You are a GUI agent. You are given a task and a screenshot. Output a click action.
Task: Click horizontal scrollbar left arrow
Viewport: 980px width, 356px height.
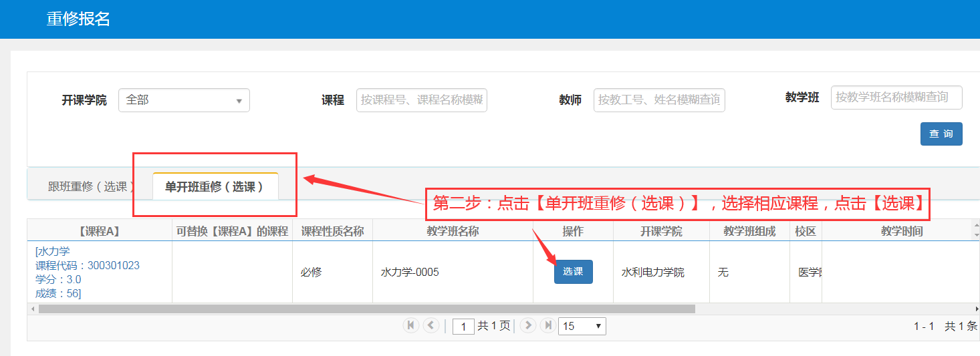coord(32,309)
